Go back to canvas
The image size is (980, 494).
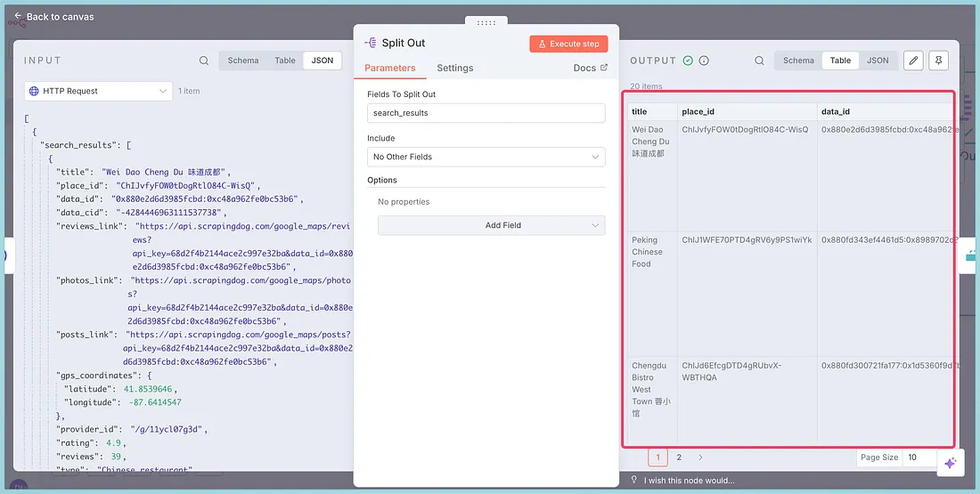53,16
